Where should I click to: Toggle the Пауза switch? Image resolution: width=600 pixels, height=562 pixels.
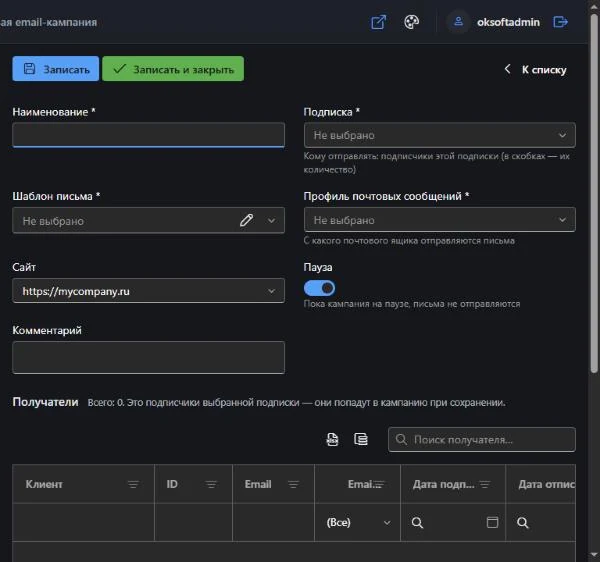coord(319,288)
